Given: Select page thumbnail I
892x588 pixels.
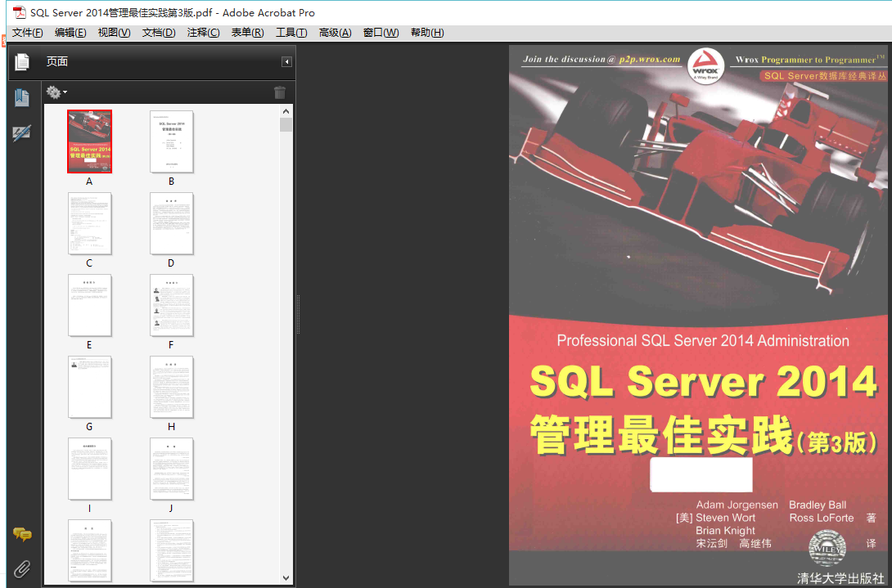Looking at the screenshot, I should pyautogui.click(x=89, y=469).
